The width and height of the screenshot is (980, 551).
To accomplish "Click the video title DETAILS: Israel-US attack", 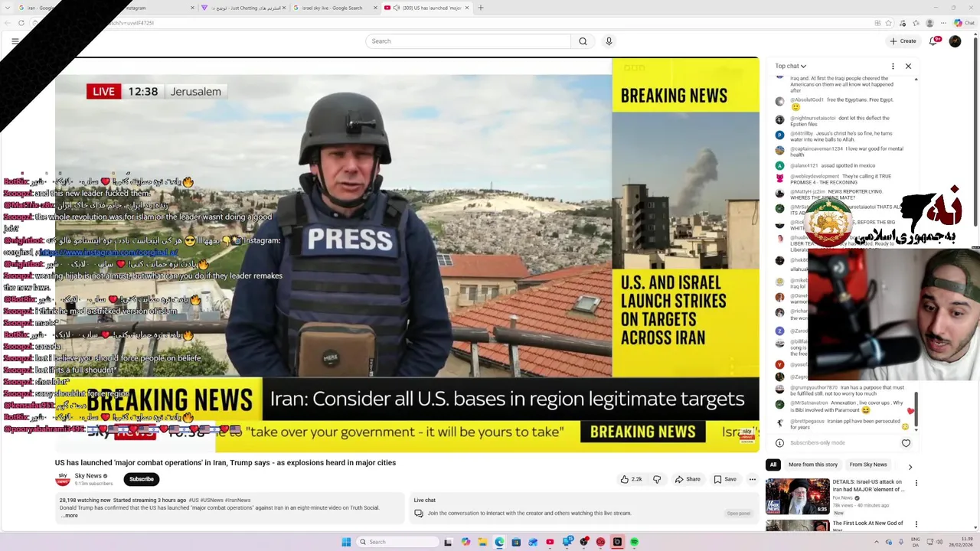I will tap(868, 485).
